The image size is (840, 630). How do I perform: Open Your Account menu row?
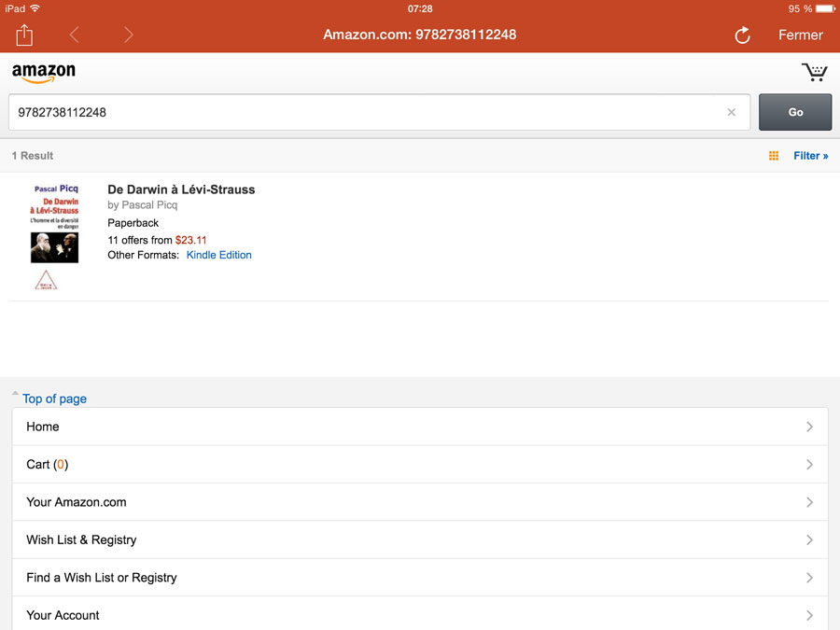420,613
